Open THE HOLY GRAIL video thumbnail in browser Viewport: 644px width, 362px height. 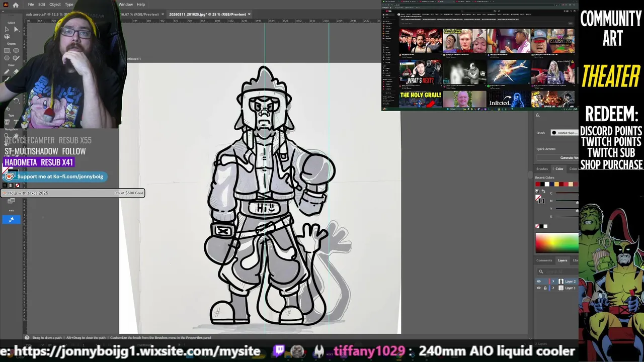[x=421, y=99]
